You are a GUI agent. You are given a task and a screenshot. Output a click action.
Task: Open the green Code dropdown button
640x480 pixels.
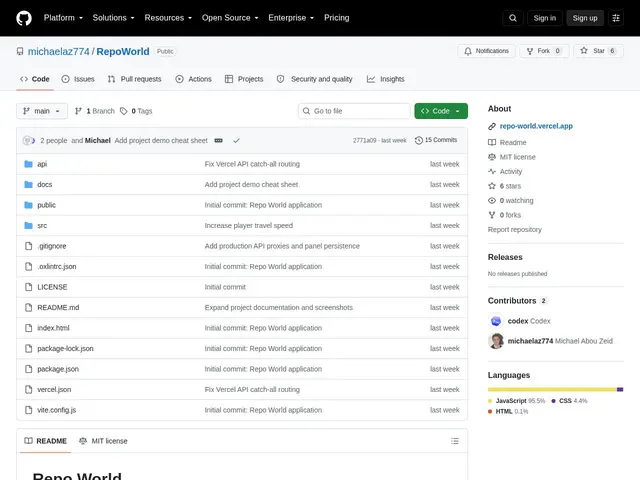(441, 111)
